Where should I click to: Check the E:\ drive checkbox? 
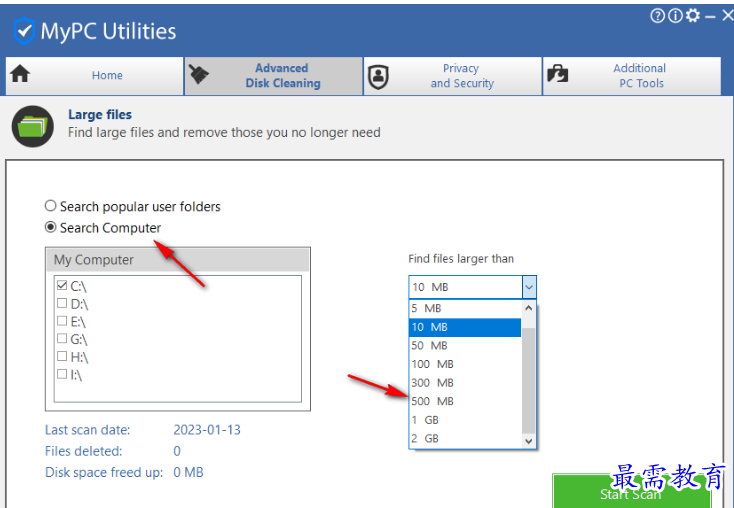tap(62, 321)
